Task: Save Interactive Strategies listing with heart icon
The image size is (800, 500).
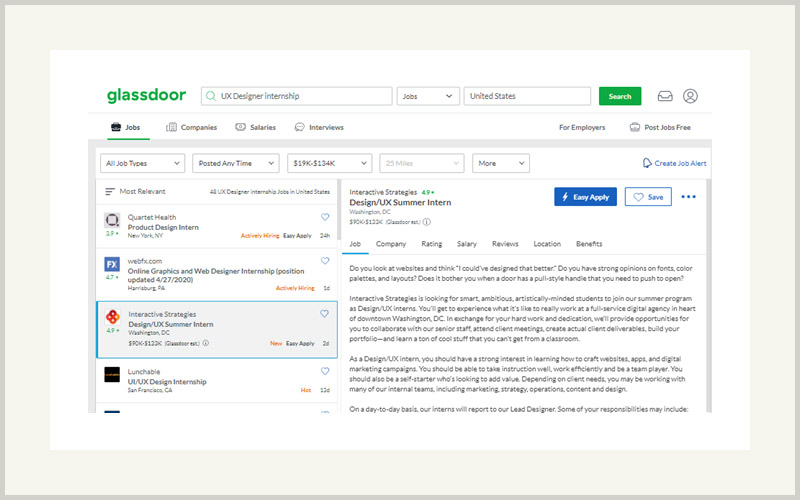Action: pos(324,314)
